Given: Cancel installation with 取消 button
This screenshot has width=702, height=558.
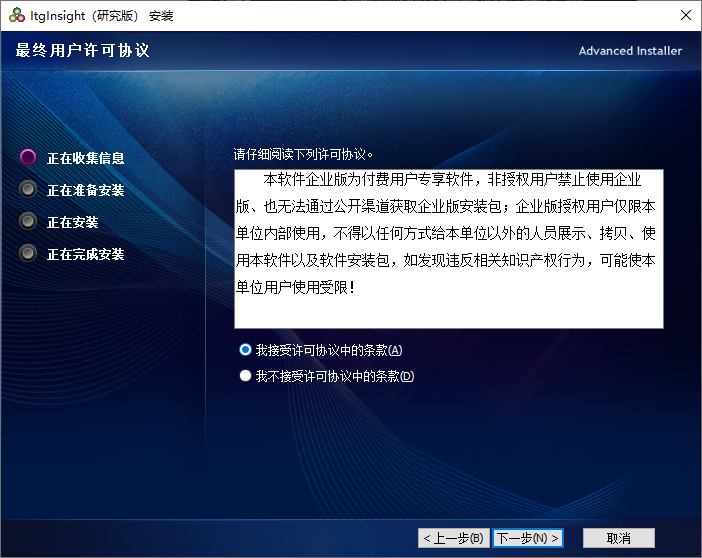Looking at the screenshot, I should (x=619, y=538).
